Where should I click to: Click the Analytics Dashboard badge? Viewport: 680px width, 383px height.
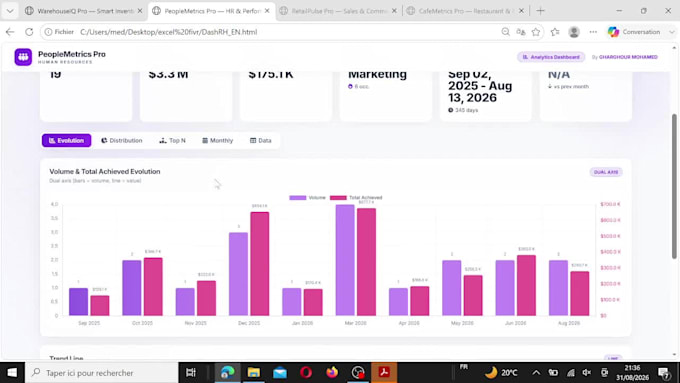coord(551,57)
